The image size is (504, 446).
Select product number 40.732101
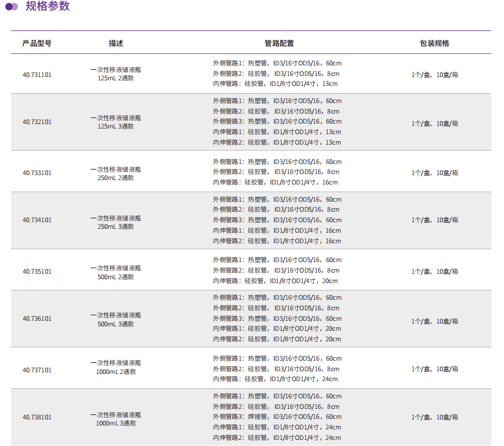click(37, 122)
